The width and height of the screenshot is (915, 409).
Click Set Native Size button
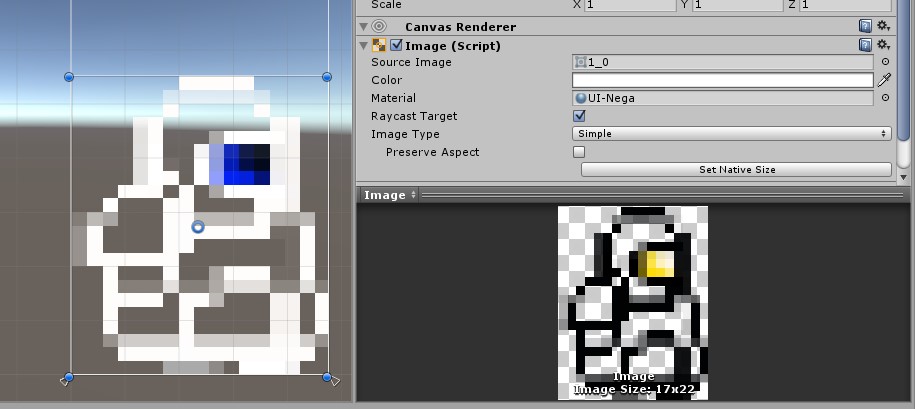click(736, 170)
